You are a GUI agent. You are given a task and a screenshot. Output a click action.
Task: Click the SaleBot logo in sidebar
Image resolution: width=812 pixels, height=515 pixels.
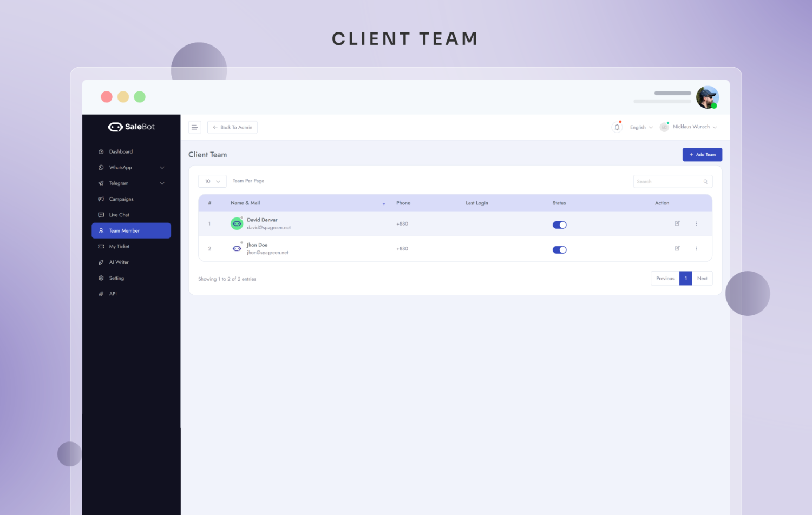pos(131,127)
